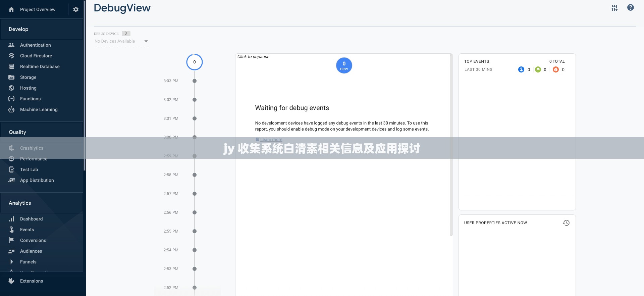Viewport: 644px width, 296px height.
Task: Select the 2:58 PM timeline marker
Action: point(195,175)
